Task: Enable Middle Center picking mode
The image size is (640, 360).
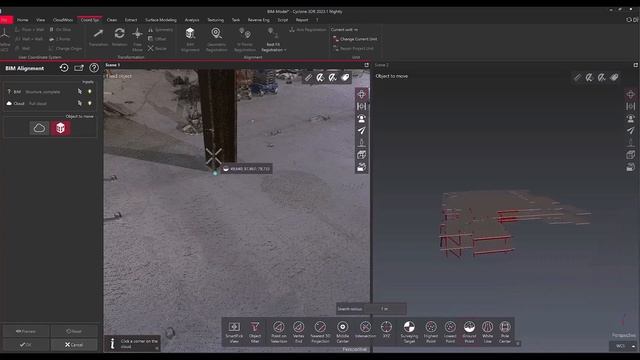Action: point(342,331)
